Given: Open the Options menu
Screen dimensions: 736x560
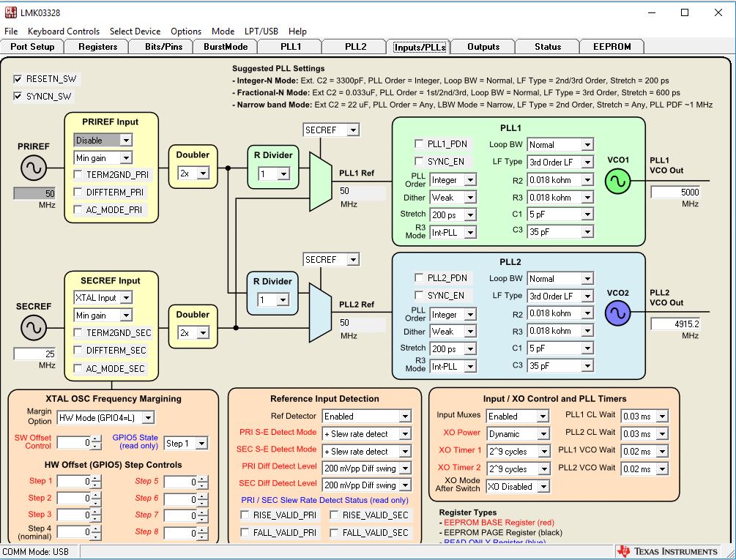Looking at the screenshot, I should click(x=186, y=31).
